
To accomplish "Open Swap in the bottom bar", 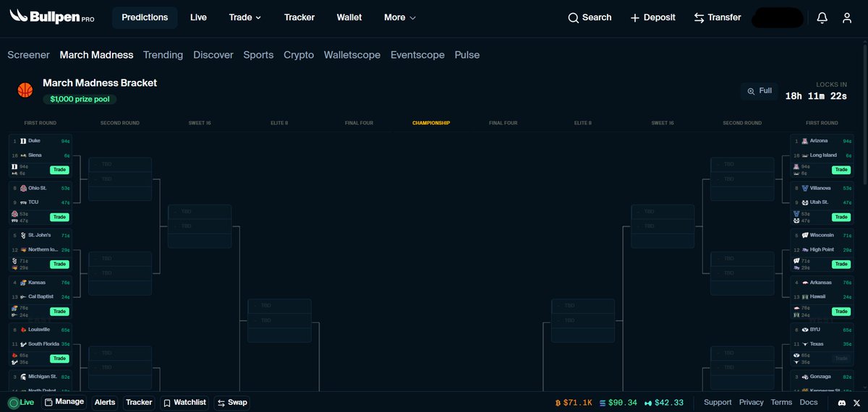I will tap(231, 402).
